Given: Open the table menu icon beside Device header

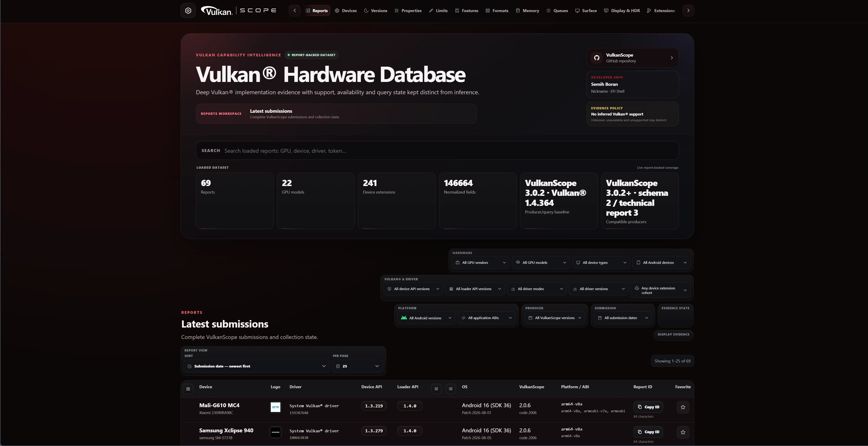Looking at the screenshot, I should [x=188, y=389].
